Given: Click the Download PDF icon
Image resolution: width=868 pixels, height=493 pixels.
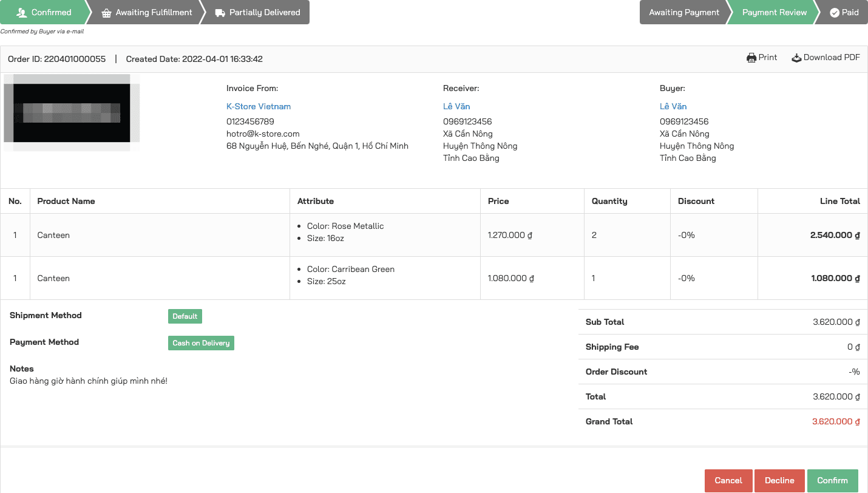Looking at the screenshot, I should (796, 58).
